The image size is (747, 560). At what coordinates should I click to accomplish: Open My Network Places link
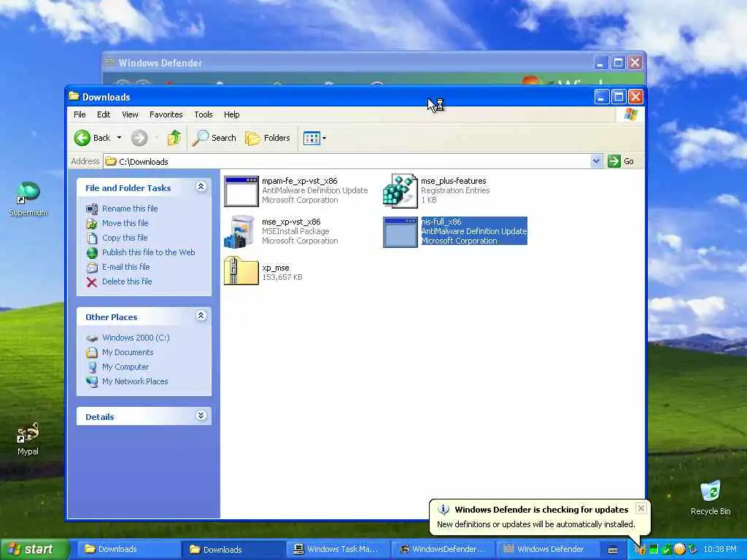[x=135, y=381]
